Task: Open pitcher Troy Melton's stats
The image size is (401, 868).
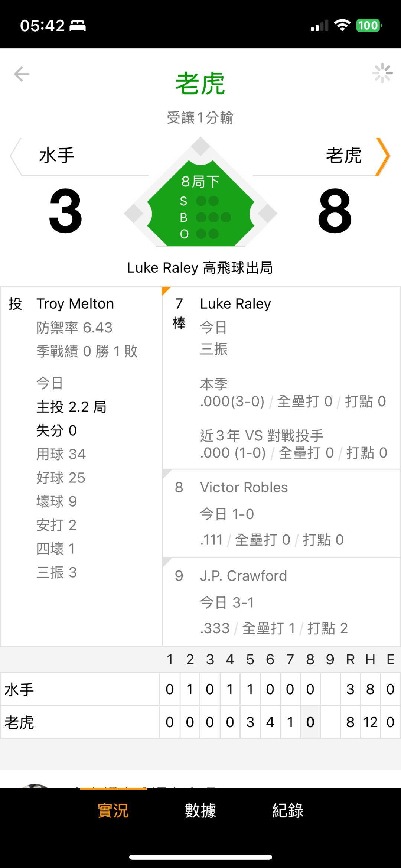Action: click(81, 438)
